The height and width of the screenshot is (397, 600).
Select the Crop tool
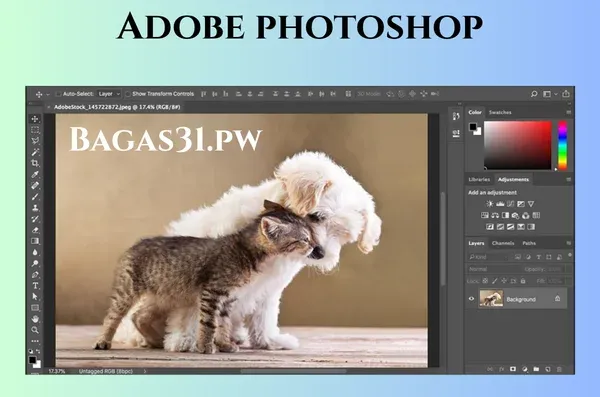click(x=35, y=163)
